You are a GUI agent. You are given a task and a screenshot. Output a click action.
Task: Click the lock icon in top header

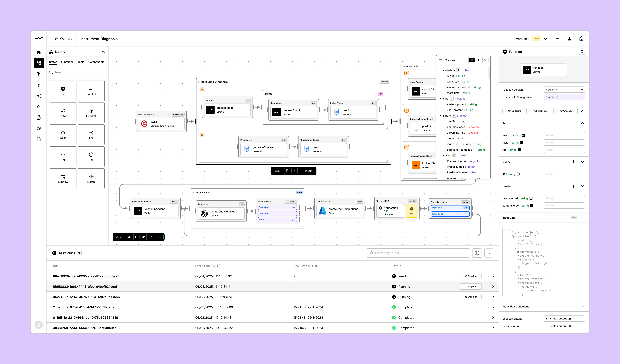[581, 39]
